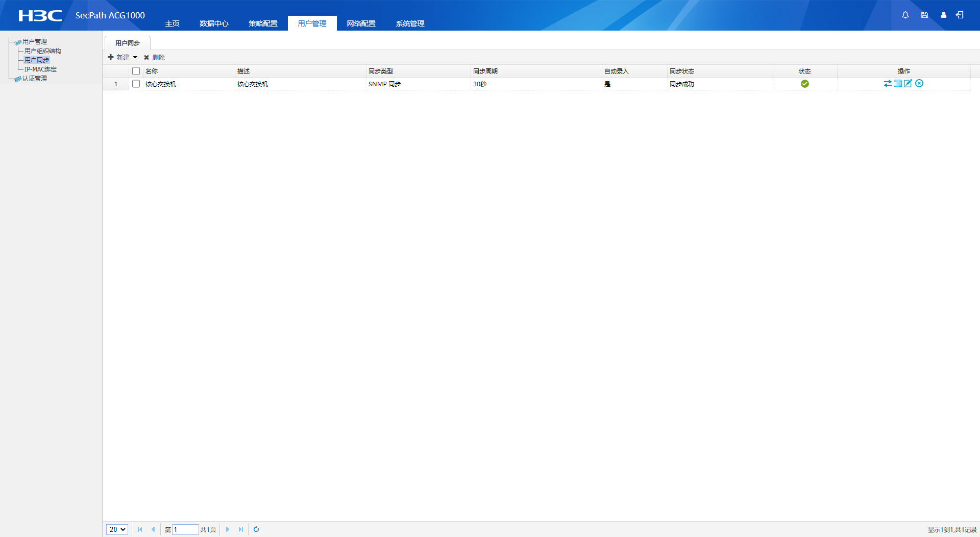Select 用户组织结构 in the sidebar tree

(43, 51)
